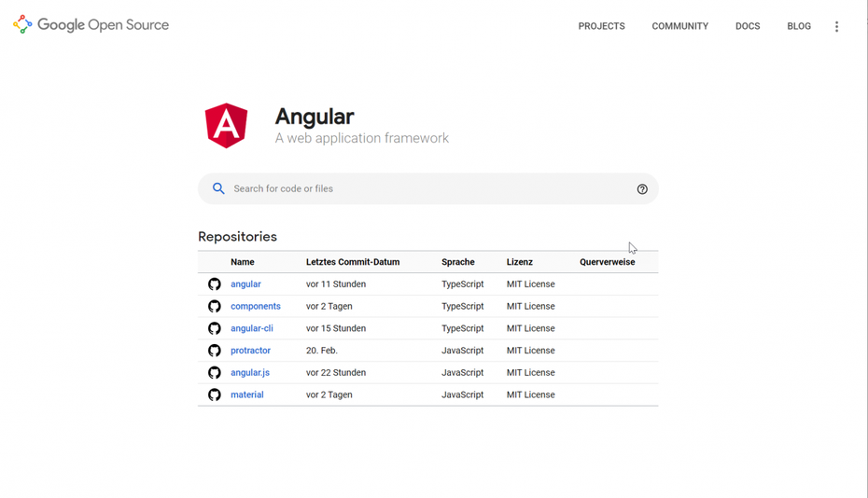Click the 'Name' column header
This screenshot has height=498, width=868.
243,262
